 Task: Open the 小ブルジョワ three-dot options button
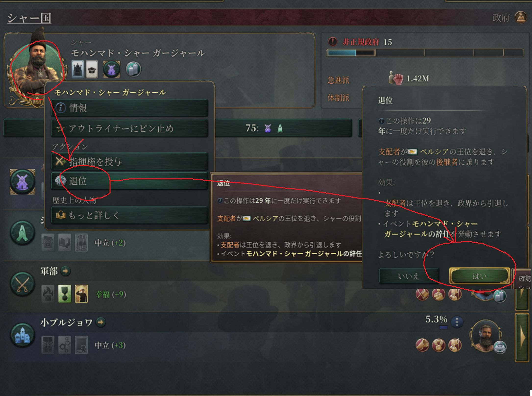click(x=457, y=322)
